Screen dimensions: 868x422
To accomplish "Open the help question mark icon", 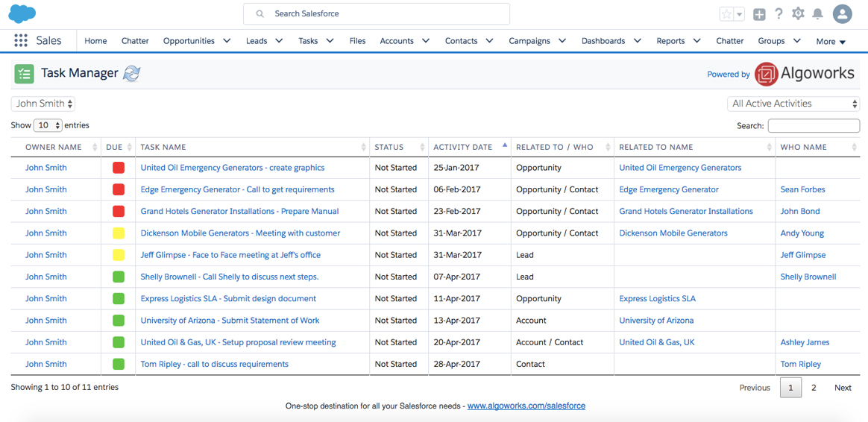I will tap(779, 14).
